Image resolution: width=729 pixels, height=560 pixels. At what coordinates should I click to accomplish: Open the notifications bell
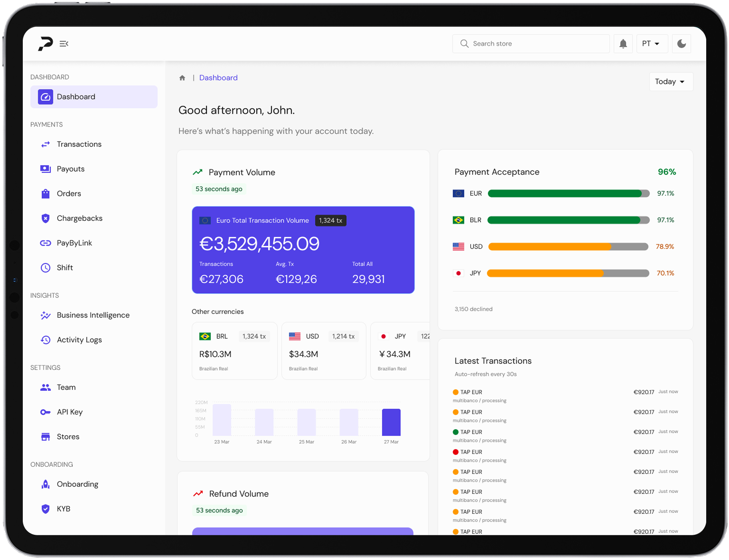click(x=623, y=43)
